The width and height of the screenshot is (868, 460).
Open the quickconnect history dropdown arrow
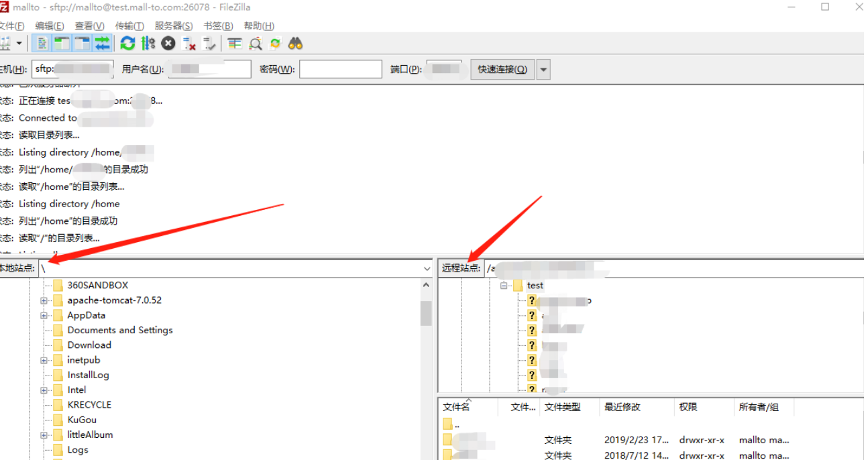point(543,69)
